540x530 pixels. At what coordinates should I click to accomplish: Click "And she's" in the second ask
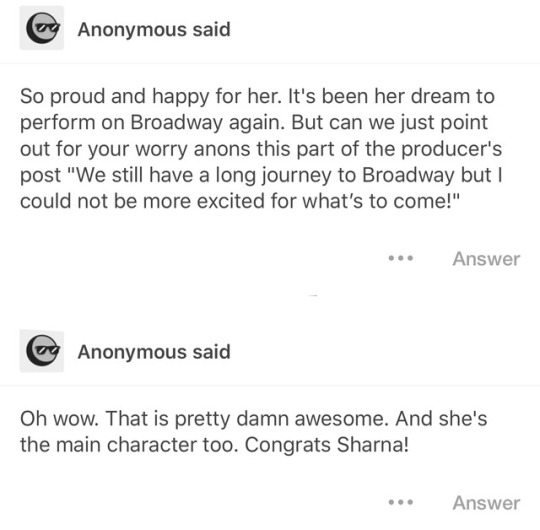441,418
